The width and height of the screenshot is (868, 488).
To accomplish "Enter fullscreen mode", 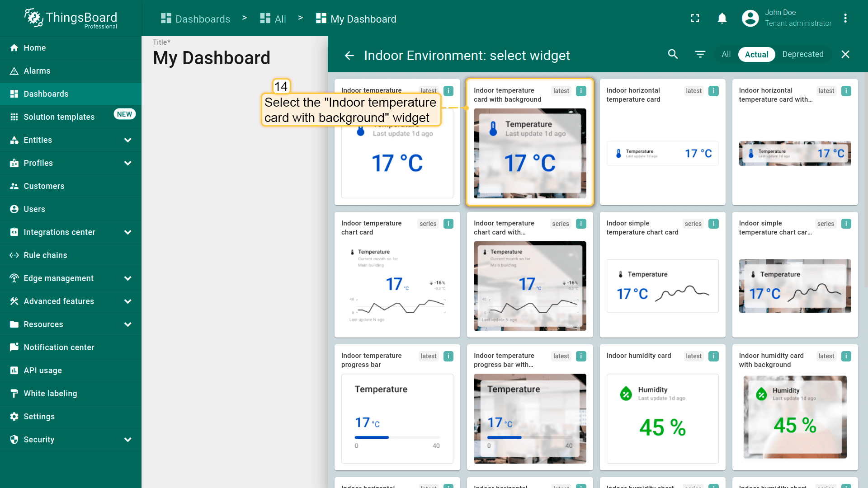I will pos(695,18).
